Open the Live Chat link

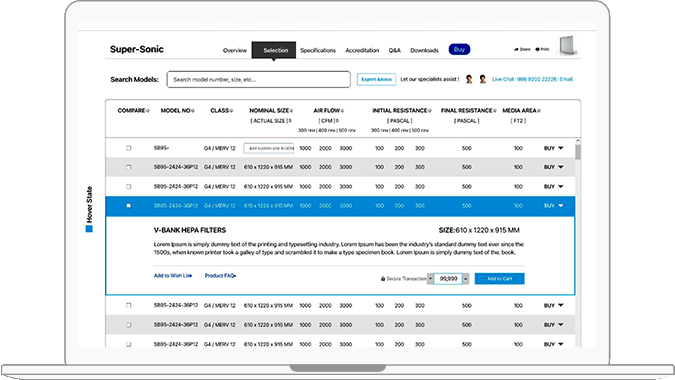click(x=503, y=79)
